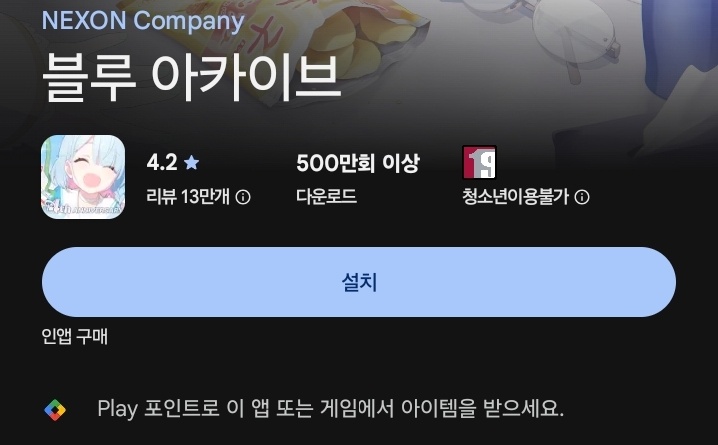Click the blue star rating icon
718x445 pixels.
point(191,162)
